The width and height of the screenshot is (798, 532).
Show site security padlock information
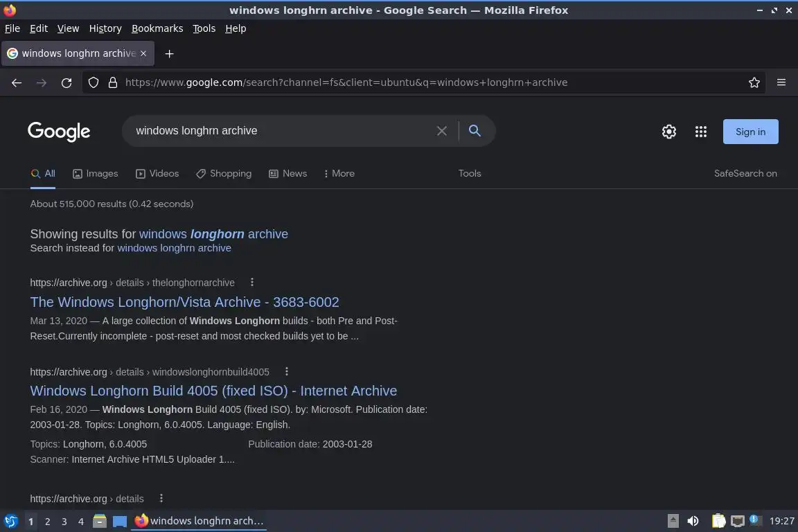[113, 82]
